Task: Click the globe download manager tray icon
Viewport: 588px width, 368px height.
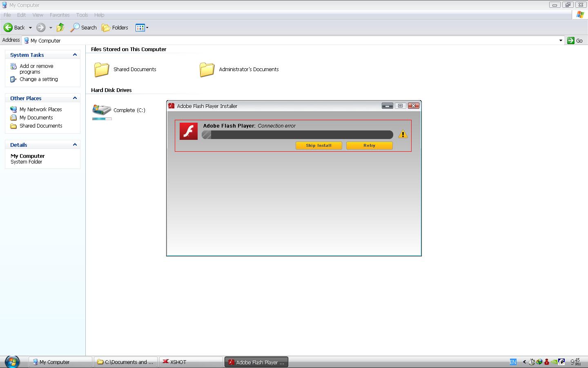Action: 539,362
